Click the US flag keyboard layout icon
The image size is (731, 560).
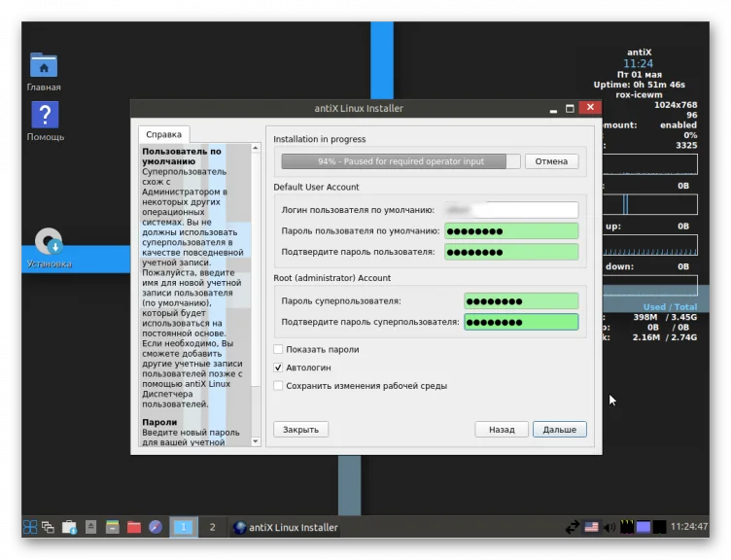pyautogui.click(x=591, y=527)
